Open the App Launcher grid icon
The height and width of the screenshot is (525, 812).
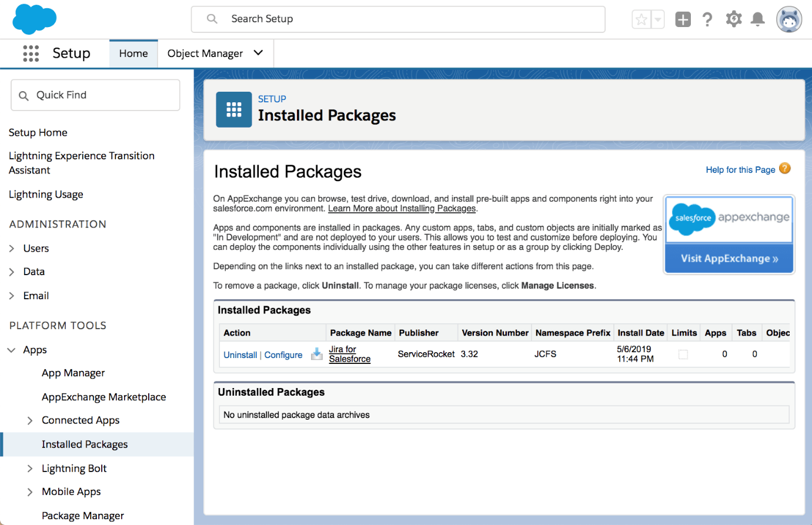31,53
